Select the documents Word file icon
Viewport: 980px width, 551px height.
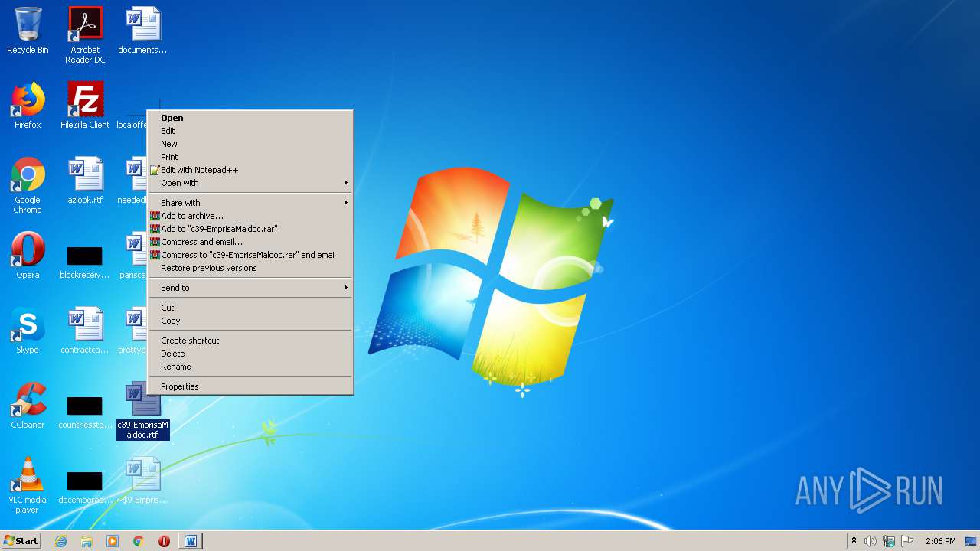click(142, 31)
